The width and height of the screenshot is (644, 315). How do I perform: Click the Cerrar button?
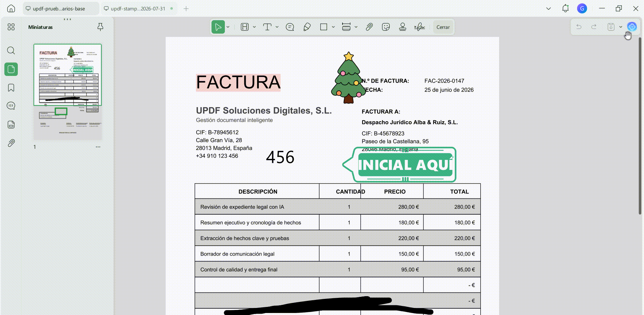point(443,27)
